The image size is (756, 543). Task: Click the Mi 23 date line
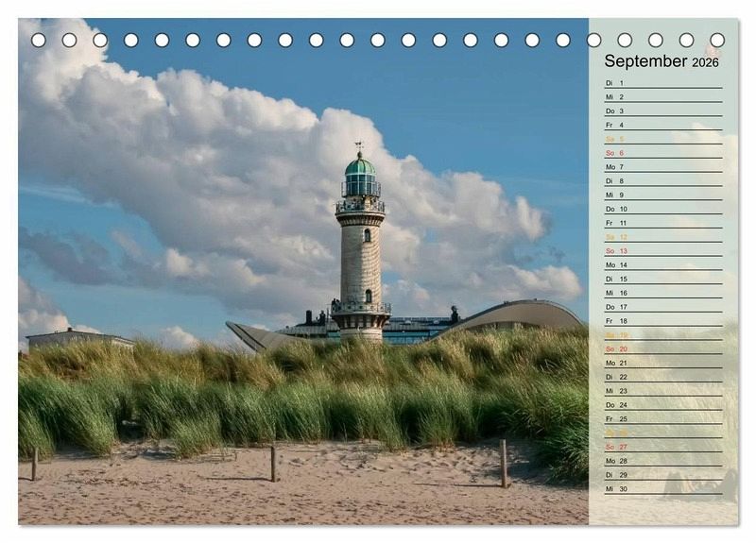point(662,391)
